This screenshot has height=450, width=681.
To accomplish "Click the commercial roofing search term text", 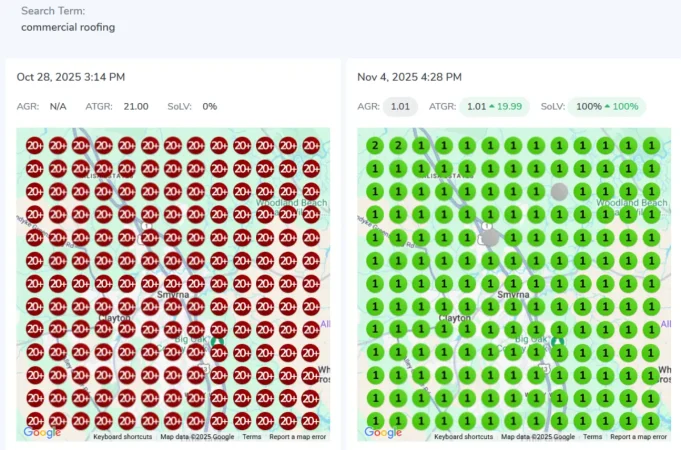I will click(68, 27).
